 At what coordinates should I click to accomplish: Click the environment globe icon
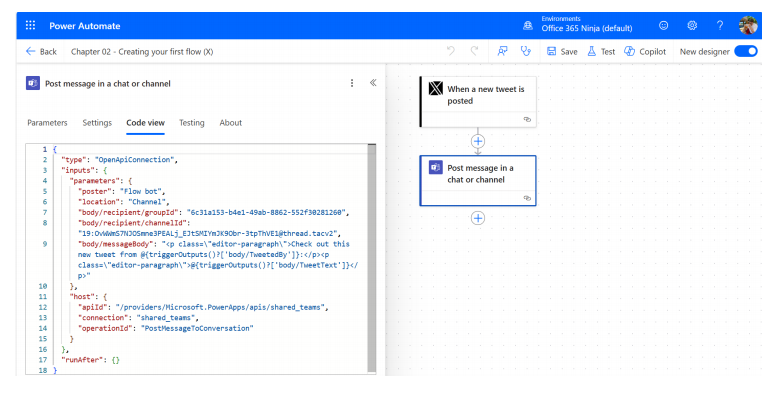pyautogui.click(x=528, y=26)
